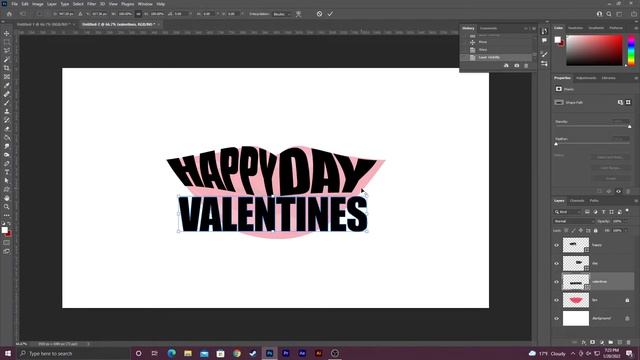Image resolution: width=640 pixels, height=360 pixels.
Task: Open Microsoft Edge from the taskbar
Action: (x=171, y=353)
